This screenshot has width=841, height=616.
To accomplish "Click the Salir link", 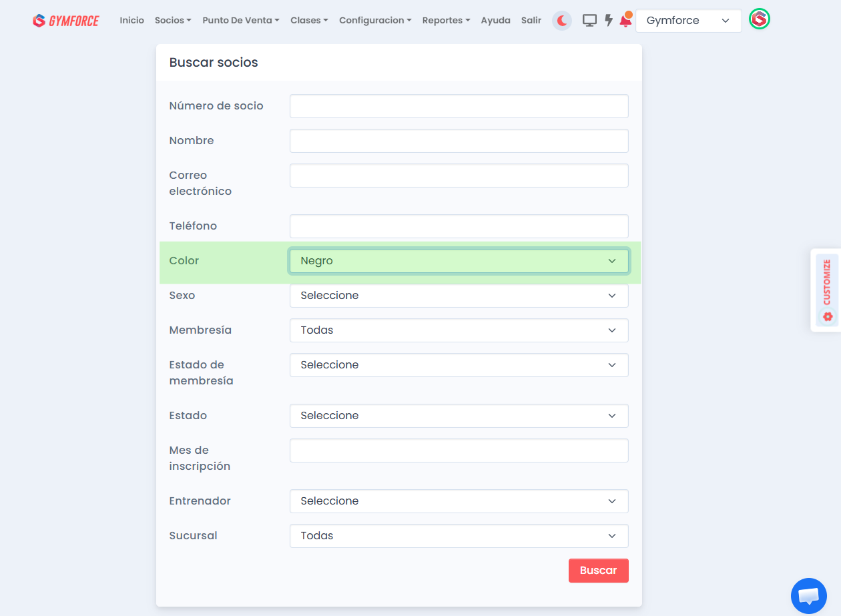I will (531, 21).
